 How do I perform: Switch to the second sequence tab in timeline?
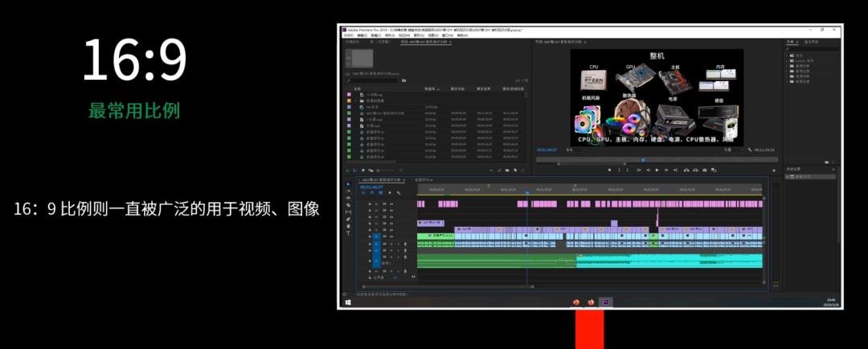point(424,180)
